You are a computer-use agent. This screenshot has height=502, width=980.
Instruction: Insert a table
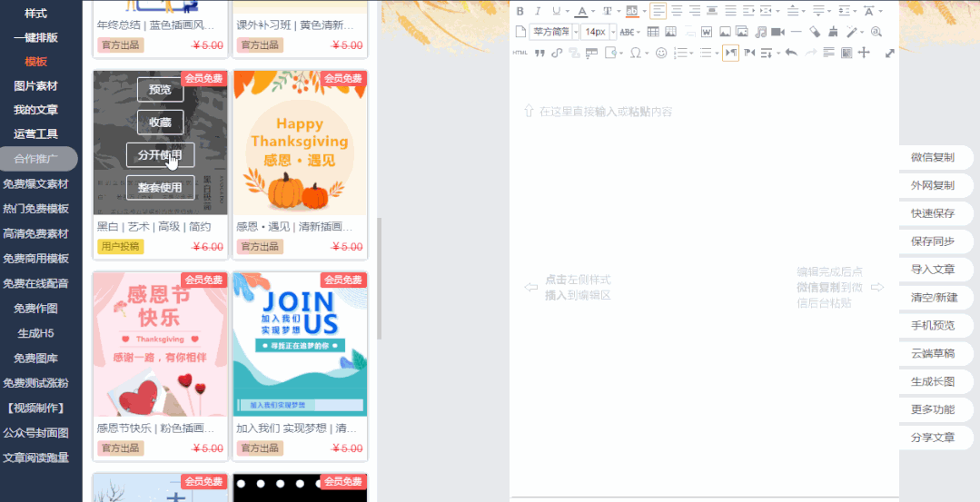coord(653,32)
